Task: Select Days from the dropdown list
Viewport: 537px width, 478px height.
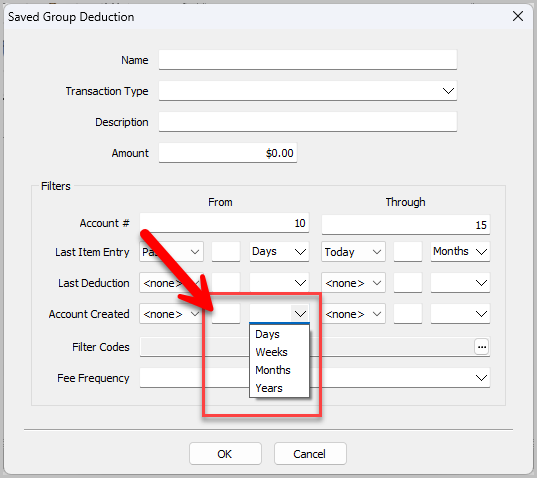Action: pos(279,334)
